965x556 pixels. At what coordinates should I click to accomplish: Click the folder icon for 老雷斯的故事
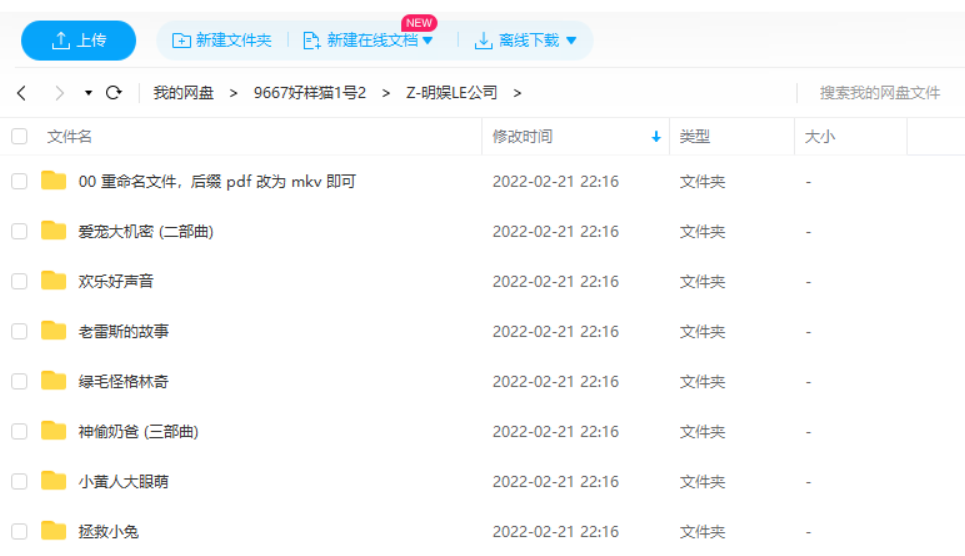pyautogui.click(x=54, y=331)
